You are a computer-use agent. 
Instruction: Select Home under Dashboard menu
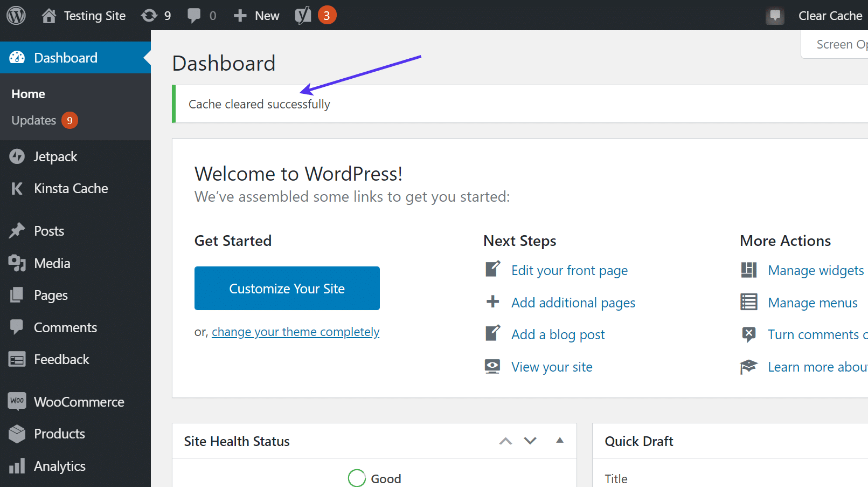coord(28,93)
